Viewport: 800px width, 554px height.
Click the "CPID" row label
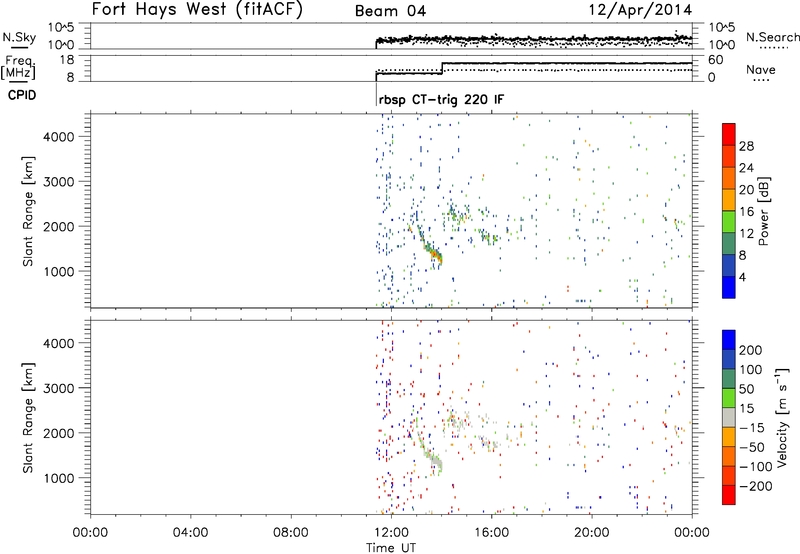tap(22, 95)
